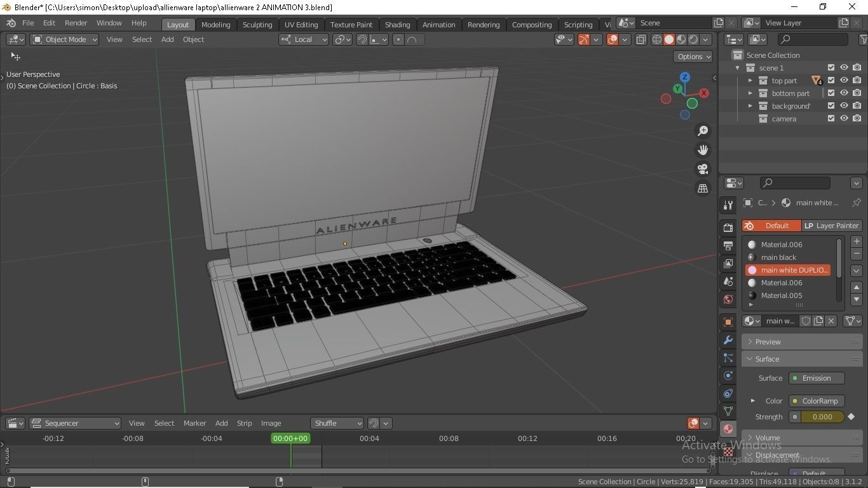Select solid viewport shading
This screenshot has height=488, width=868.
click(x=669, y=39)
